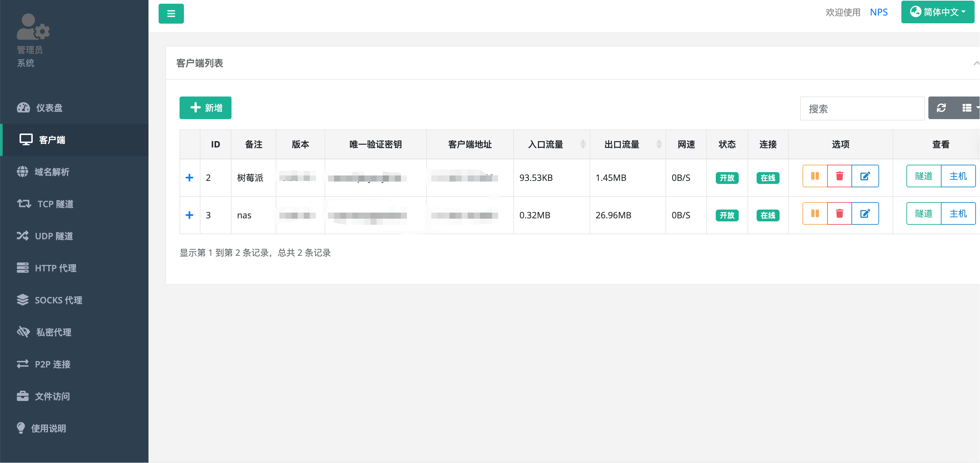Open 私密代理 page
Viewport: 980px width, 463px height.
[x=74, y=332]
